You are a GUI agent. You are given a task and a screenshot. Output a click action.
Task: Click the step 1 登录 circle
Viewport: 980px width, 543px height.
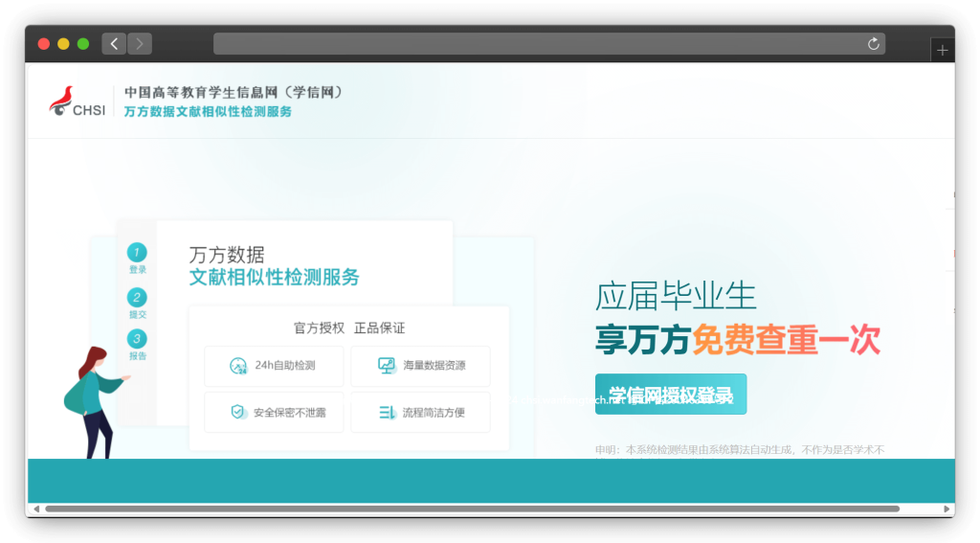(x=137, y=253)
